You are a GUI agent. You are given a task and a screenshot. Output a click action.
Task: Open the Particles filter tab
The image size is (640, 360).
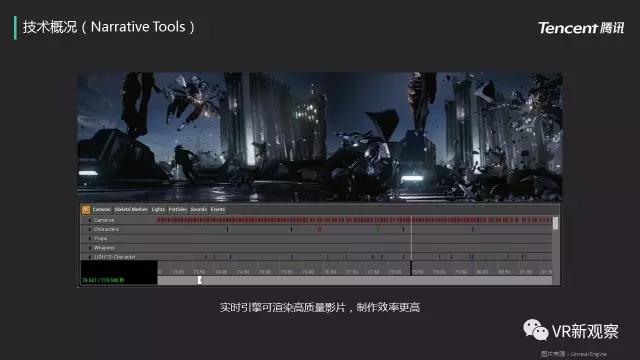coord(178,210)
